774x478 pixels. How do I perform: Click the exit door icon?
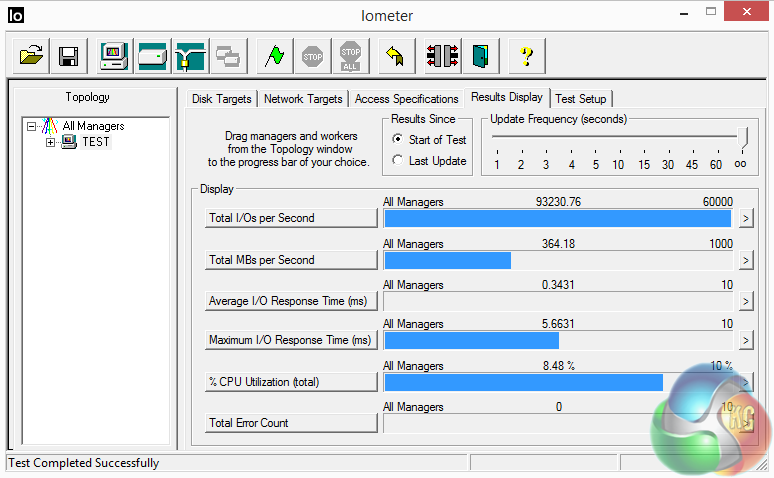tap(481, 56)
